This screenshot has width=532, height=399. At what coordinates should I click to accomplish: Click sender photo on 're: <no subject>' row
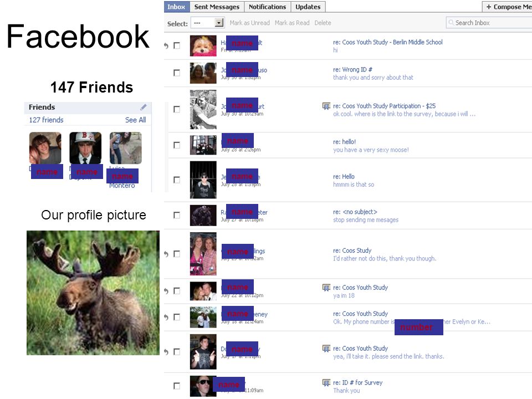(x=203, y=216)
